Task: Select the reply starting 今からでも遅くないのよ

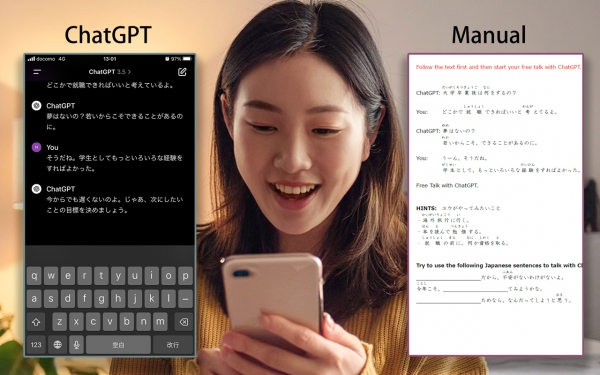Action: pyautogui.click(x=114, y=205)
